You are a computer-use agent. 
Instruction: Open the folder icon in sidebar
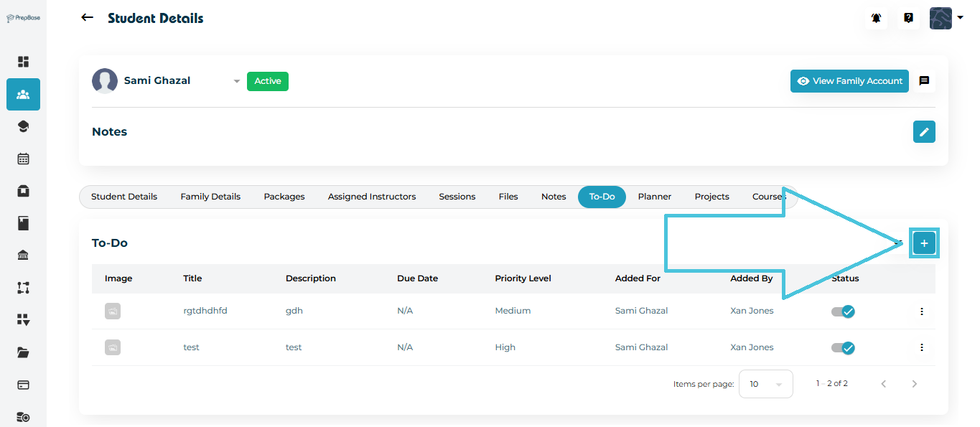[23, 352]
